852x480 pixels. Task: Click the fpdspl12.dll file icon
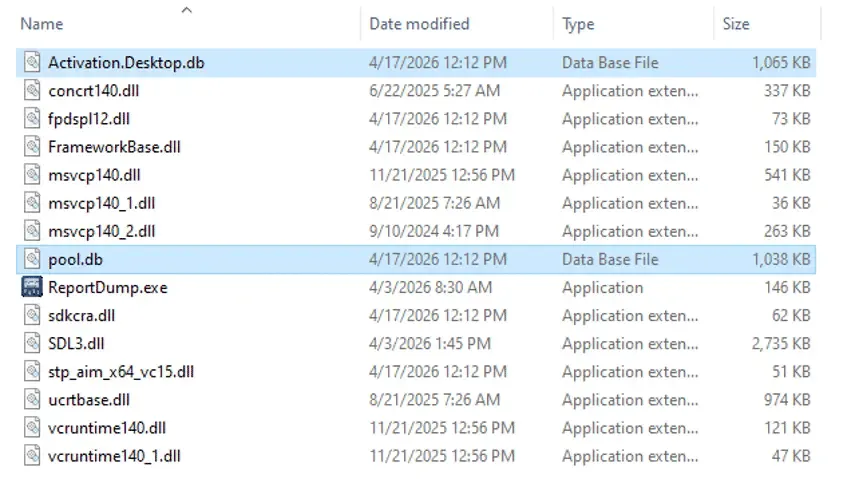(32, 119)
